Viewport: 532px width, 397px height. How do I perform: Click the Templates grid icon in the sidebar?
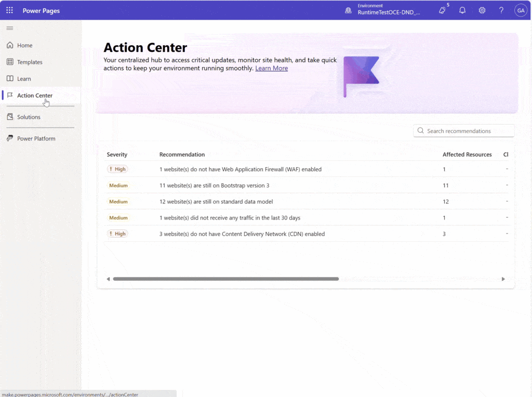(x=10, y=62)
